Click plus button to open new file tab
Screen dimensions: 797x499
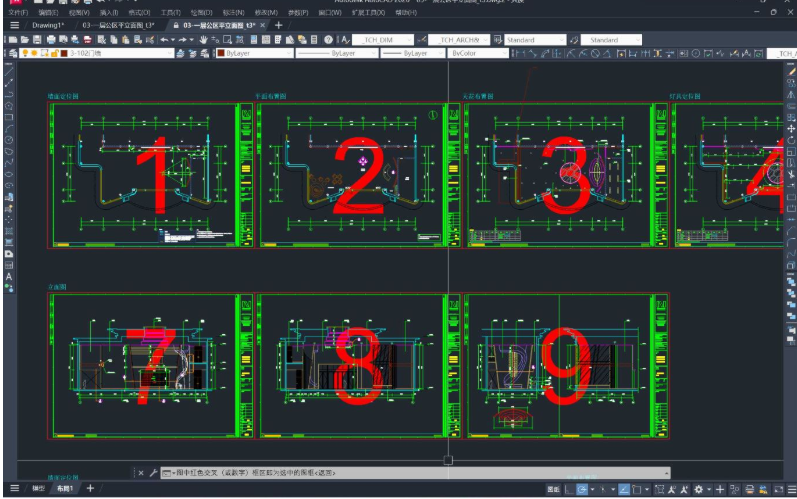278,25
